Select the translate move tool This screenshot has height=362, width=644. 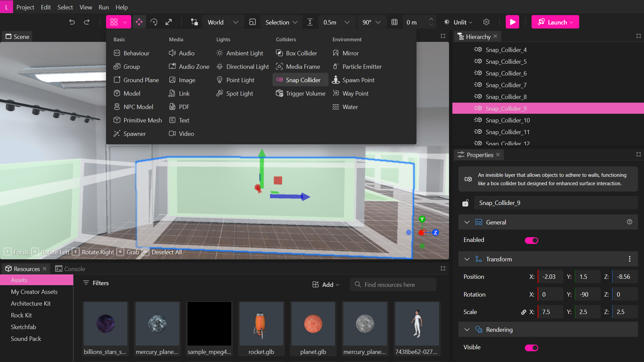tap(139, 22)
